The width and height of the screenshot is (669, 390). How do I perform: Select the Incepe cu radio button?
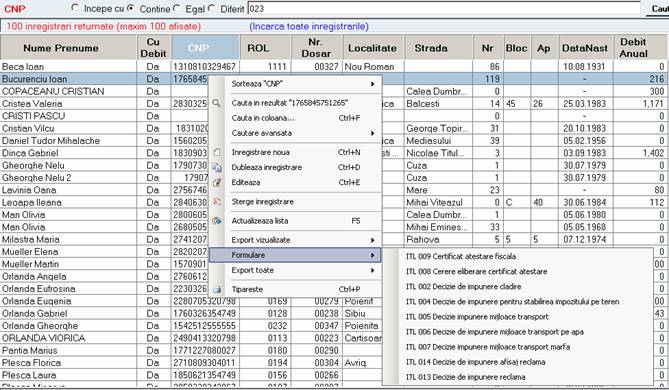pos(75,8)
